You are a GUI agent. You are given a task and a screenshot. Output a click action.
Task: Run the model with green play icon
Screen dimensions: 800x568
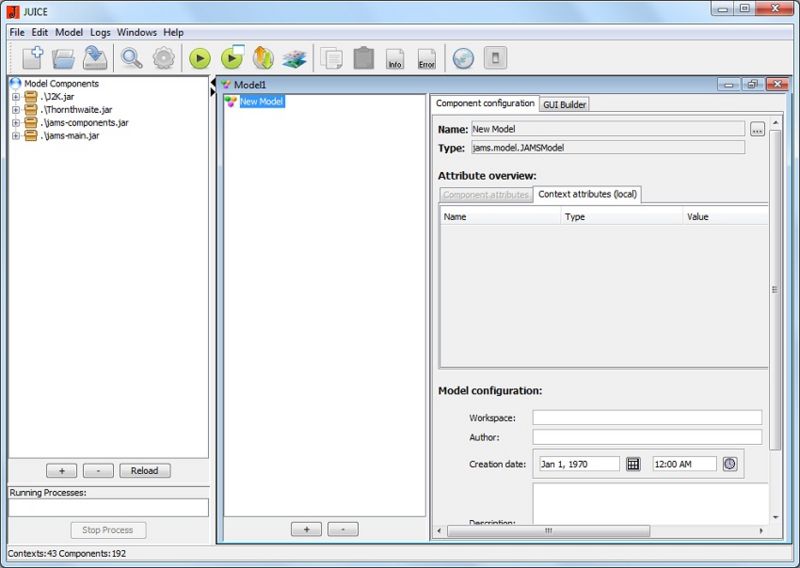(200, 58)
